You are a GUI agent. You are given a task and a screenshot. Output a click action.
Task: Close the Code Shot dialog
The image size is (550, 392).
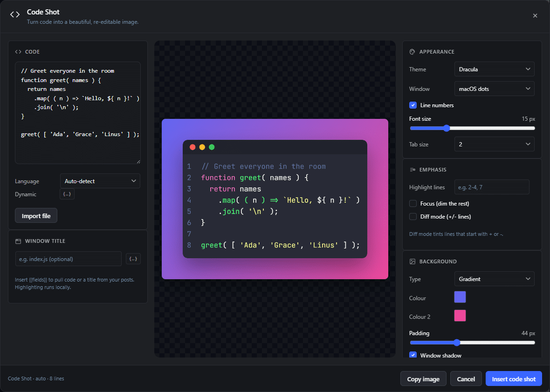coord(535,15)
